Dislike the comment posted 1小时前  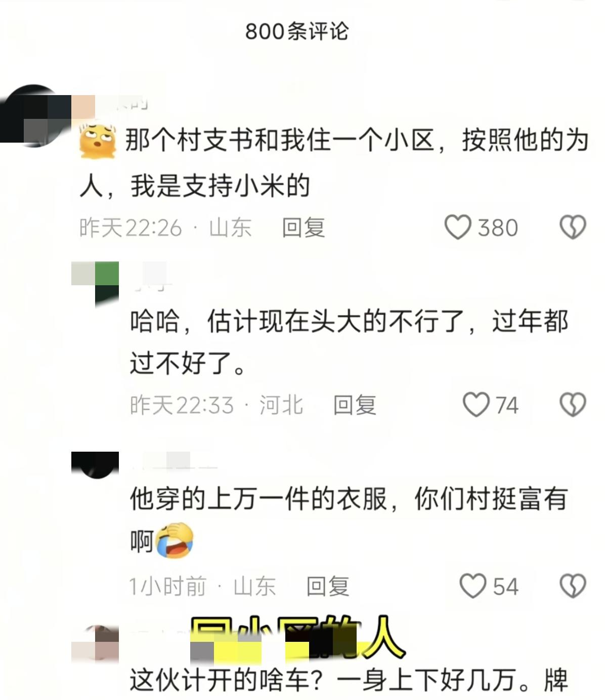(x=573, y=586)
